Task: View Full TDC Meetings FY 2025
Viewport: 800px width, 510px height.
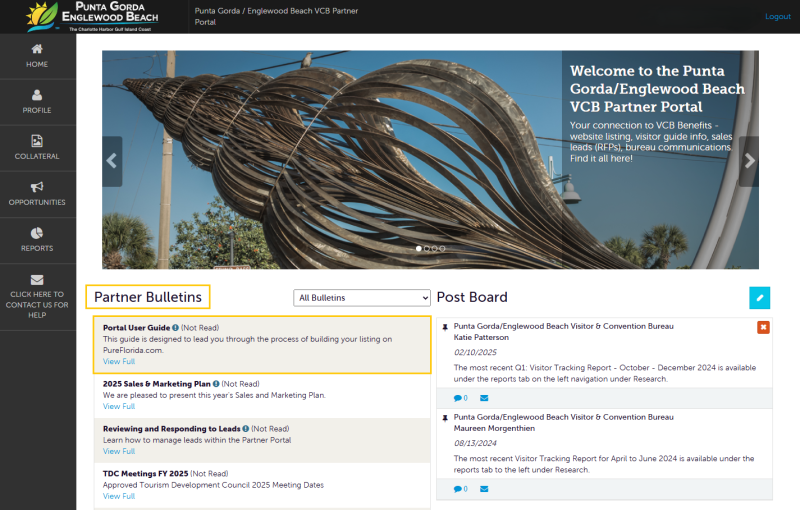Action: tap(119, 496)
